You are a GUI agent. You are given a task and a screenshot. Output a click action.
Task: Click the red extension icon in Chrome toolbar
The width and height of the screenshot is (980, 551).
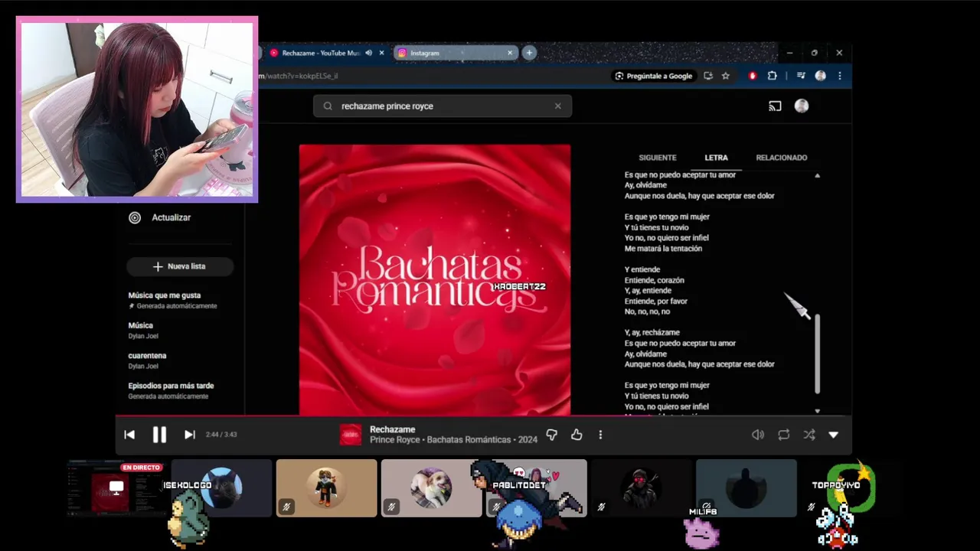point(753,76)
